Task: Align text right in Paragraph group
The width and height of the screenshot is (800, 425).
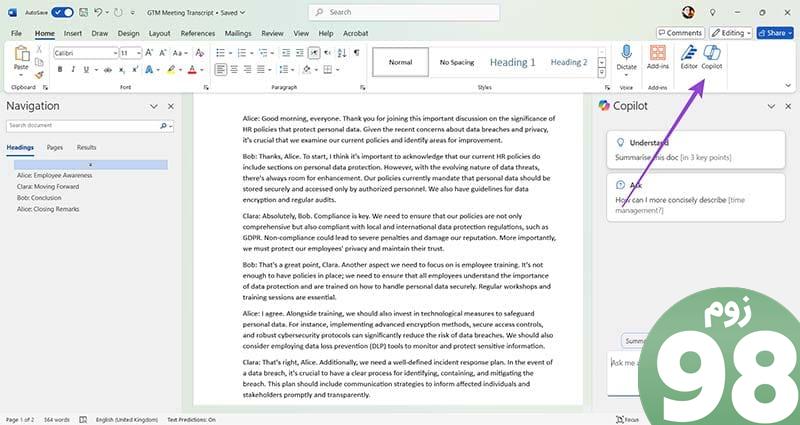Action: pyautogui.click(x=247, y=69)
